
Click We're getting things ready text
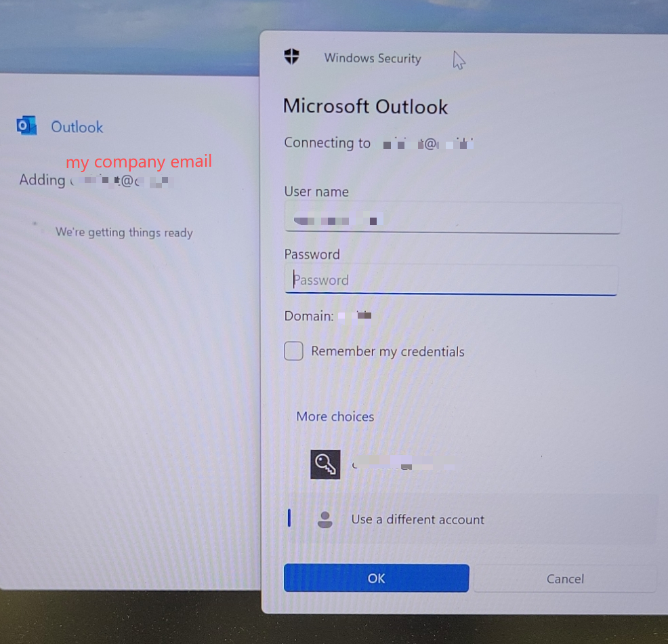124,233
